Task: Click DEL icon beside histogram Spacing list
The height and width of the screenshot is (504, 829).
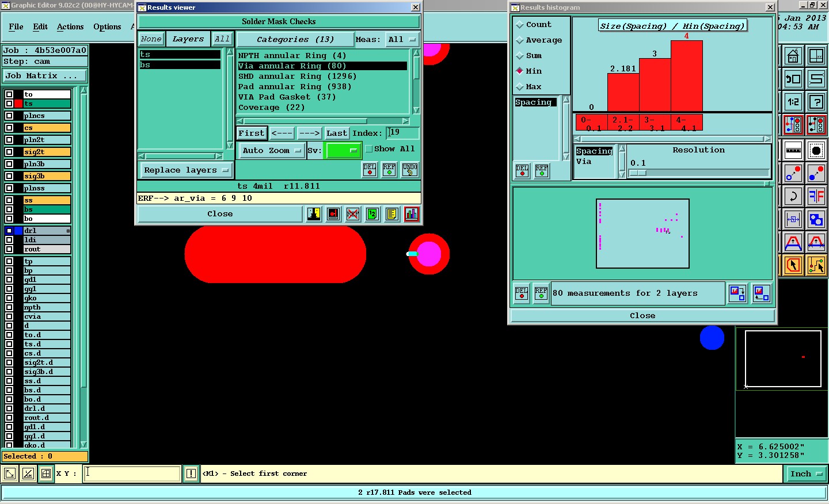Action: pos(522,170)
